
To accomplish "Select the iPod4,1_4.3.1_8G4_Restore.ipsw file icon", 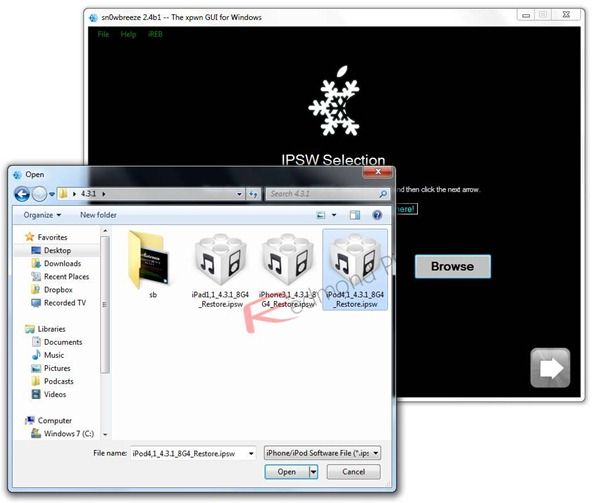I will tap(355, 259).
